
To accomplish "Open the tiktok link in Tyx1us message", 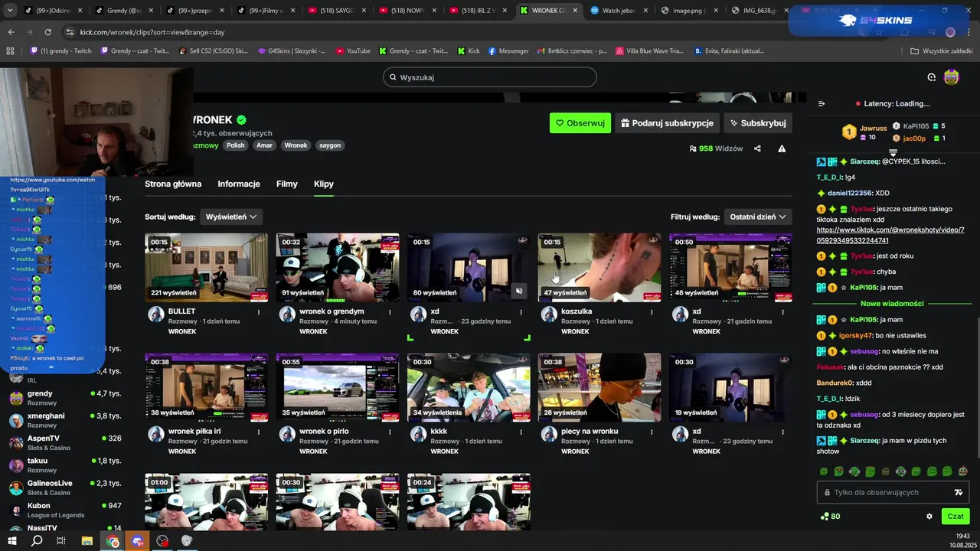I will [x=890, y=235].
